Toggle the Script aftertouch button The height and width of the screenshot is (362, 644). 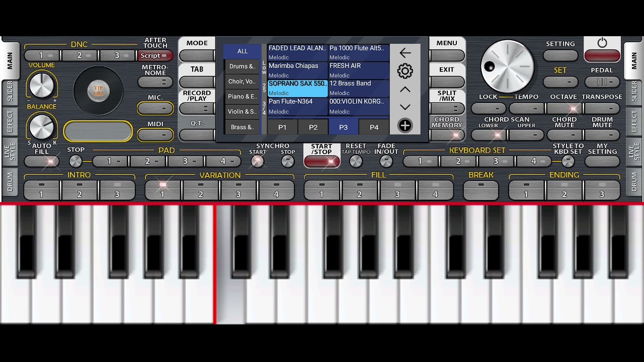click(155, 56)
